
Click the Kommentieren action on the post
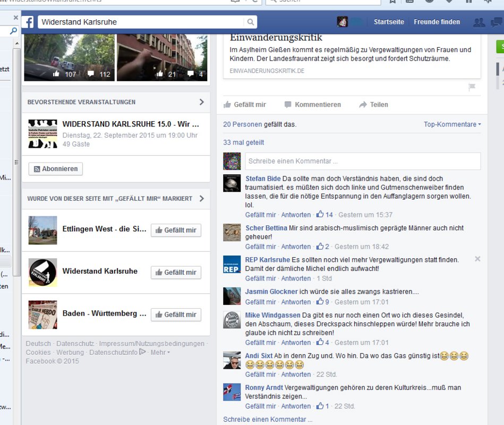coord(313,105)
